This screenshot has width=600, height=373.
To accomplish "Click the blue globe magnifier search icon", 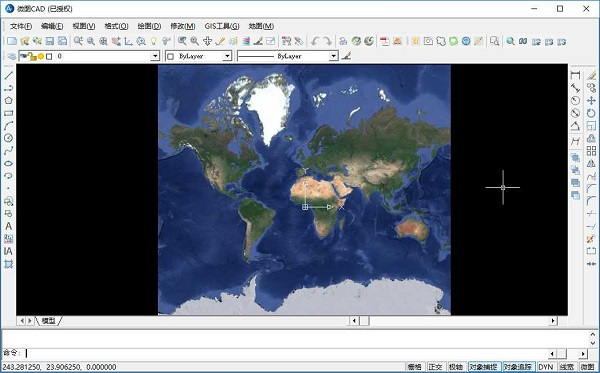I will pyautogui.click(x=510, y=41).
